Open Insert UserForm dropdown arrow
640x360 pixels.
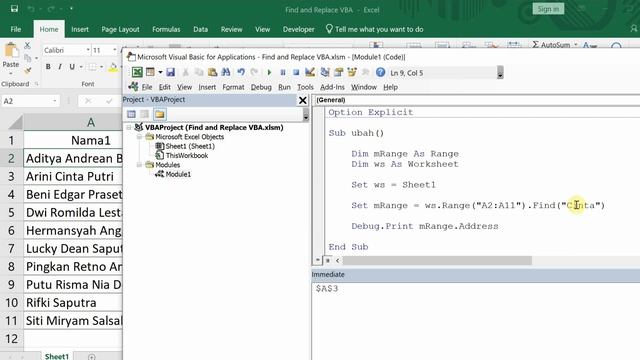pyautogui.click(x=160, y=72)
